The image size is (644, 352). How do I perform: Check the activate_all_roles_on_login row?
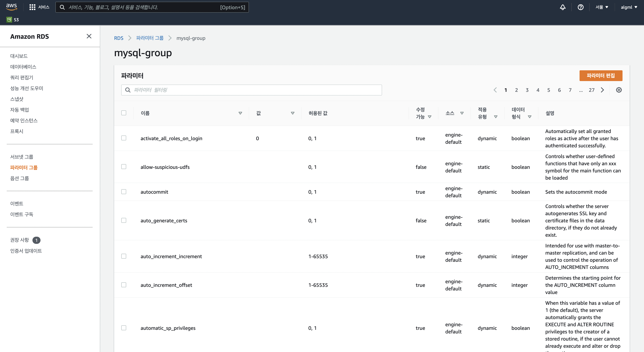[124, 138]
